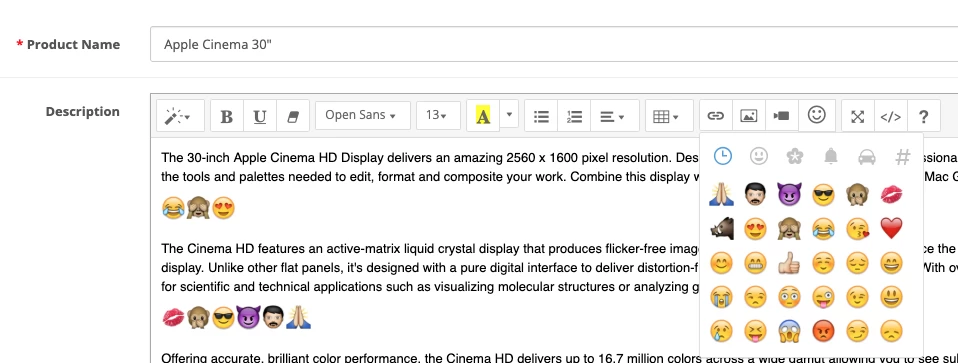Pick the tears-of-joy emoji in the picker
The height and width of the screenshot is (363, 958).
[x=824, y=229]
